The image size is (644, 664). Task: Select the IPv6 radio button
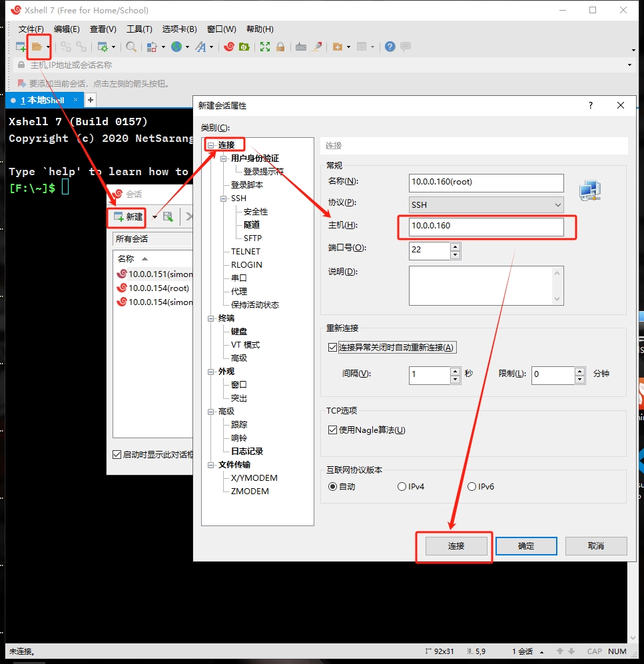(x=472, y=487)
